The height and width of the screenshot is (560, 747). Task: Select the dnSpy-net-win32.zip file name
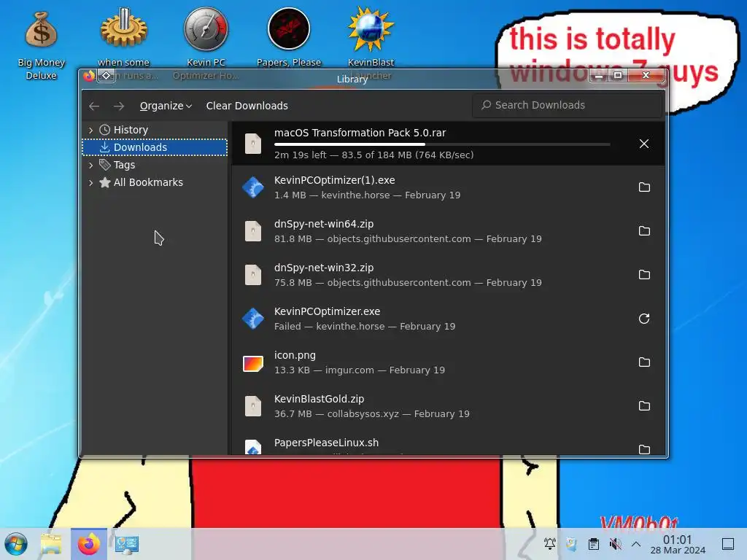324,268
